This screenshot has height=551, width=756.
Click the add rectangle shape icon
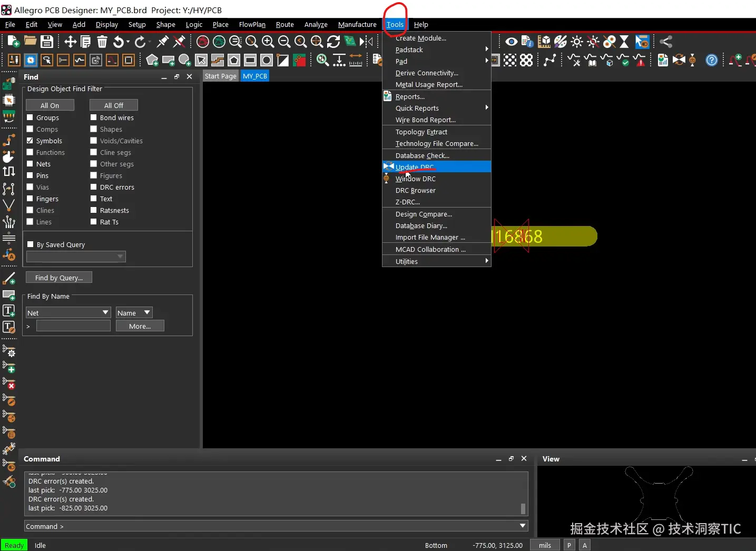pyautogui.click(x=169, y=60)
